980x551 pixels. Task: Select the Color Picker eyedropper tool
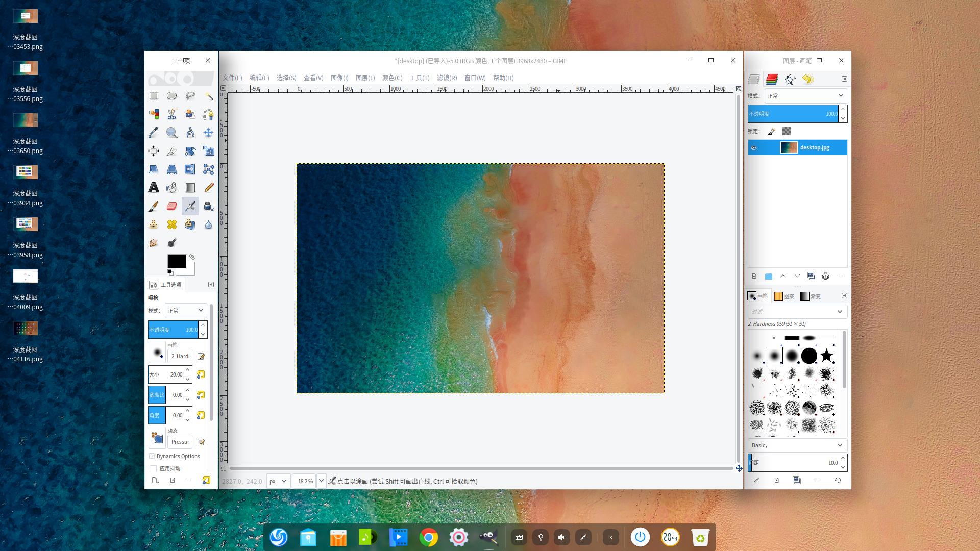tap(154, 133)
